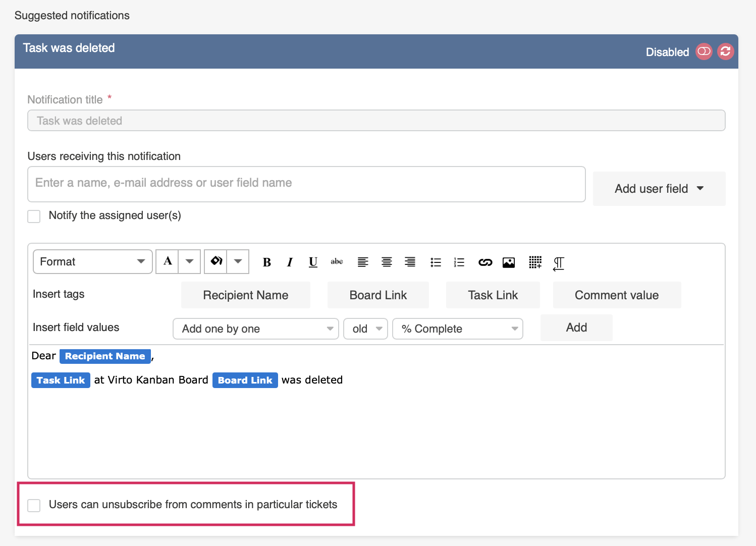The image size is (756, 546).
Task: Create a bulleted list
Action: [436, 262]
